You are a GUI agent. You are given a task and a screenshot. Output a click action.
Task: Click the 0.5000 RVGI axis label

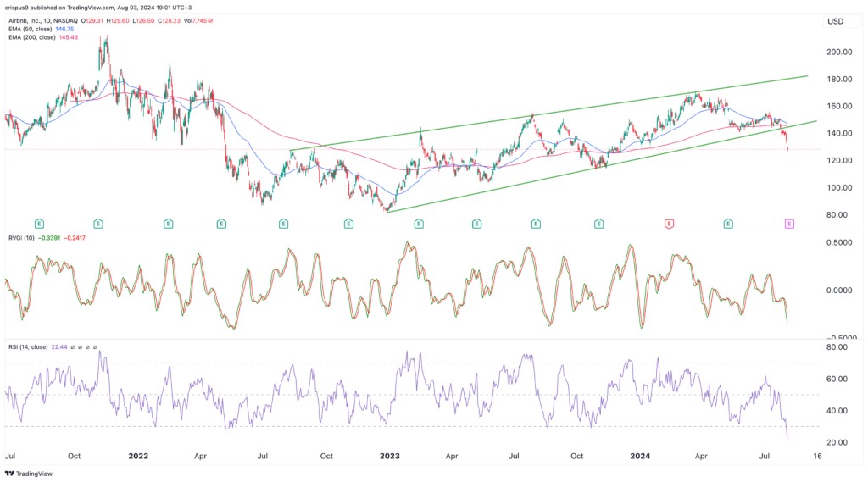coord(839,243)
